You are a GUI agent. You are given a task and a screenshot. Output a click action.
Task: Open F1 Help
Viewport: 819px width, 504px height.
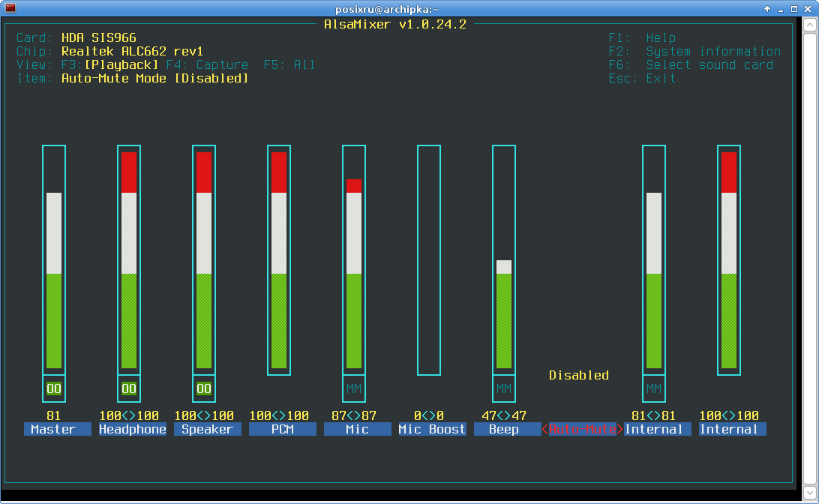click(643, 37)
